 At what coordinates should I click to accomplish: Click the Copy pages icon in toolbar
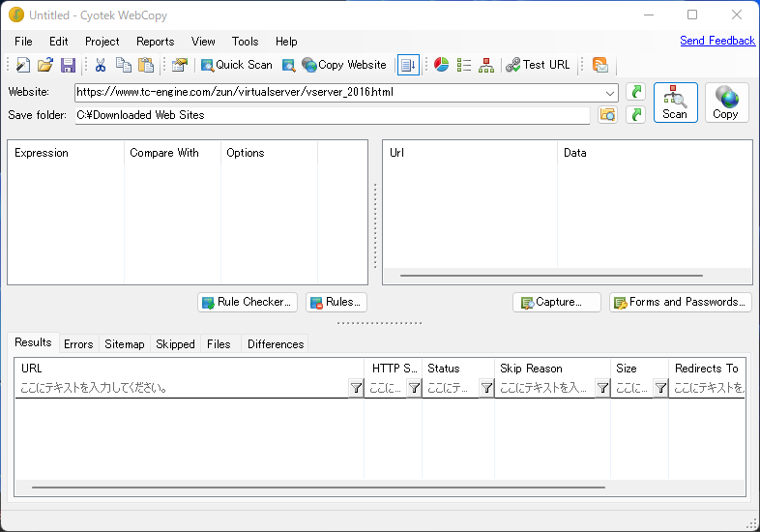pyautogui.click(x=123, y=65)
